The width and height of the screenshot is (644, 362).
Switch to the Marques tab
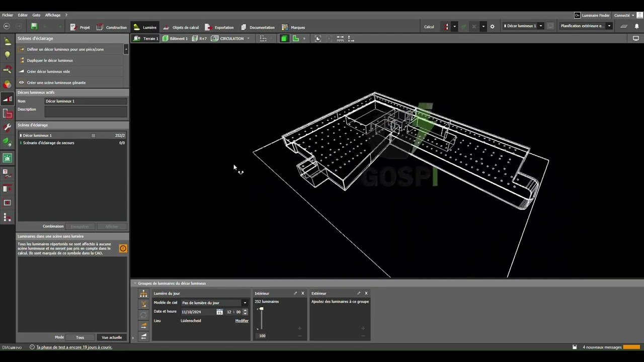293,27
